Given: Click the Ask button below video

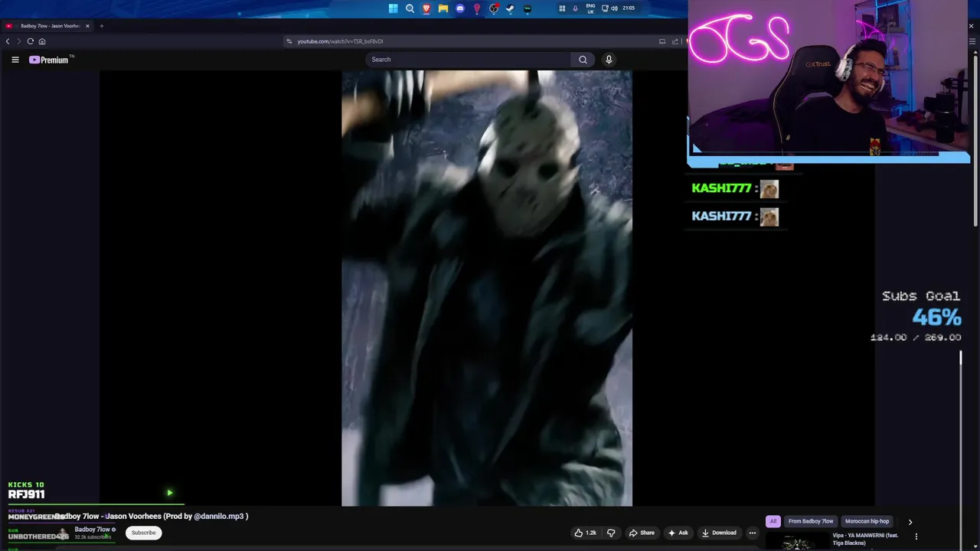Looking at the screenshot, I should point(678,533).
